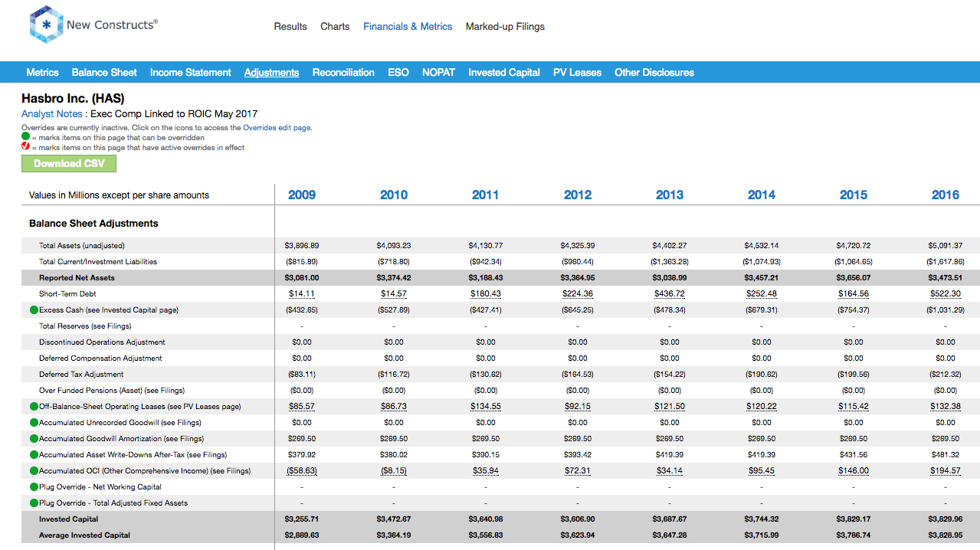Click green dot for Plug Override - Net Working Capital

34,487
